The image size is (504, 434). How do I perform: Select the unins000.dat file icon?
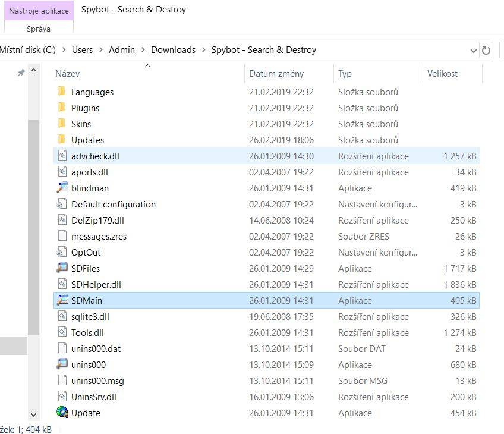(62, 349)
